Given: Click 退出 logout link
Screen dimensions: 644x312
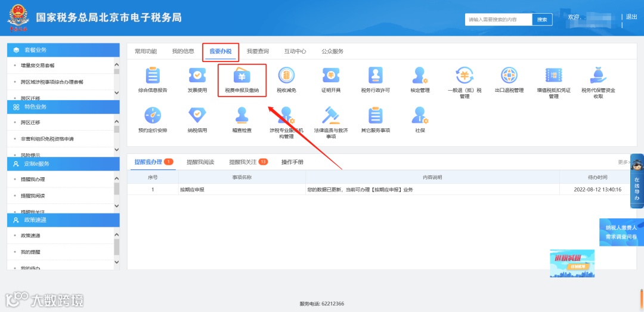Looking at the screenshot, I should [x=631, y=17].
